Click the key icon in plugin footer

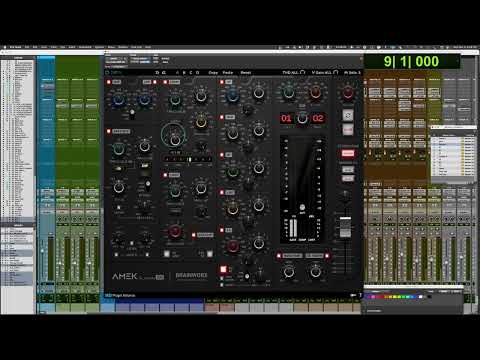(353, 295)
